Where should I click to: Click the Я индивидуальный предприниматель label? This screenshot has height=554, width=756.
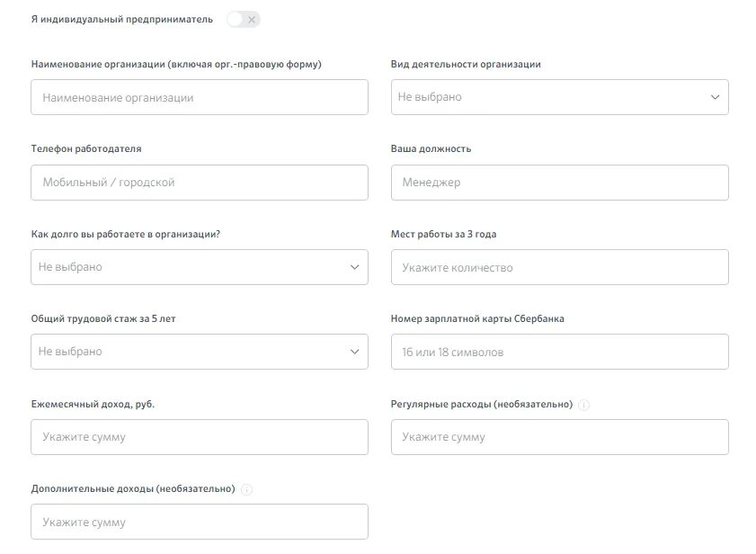point(122,19)
